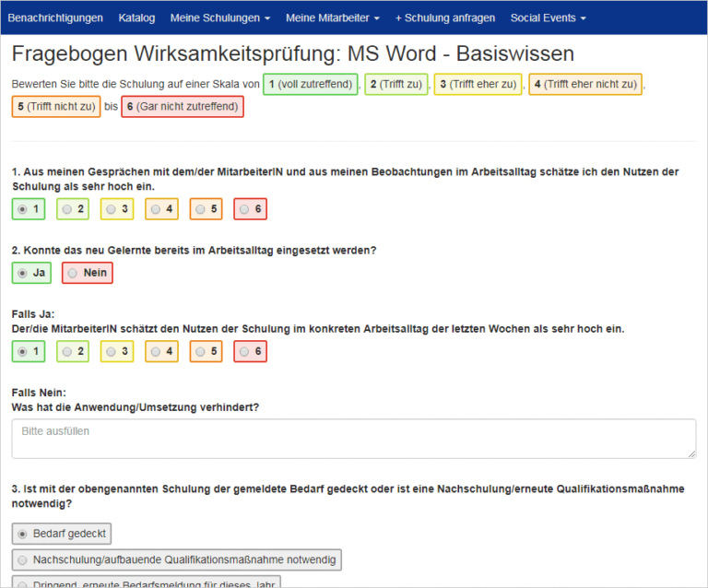
Task: Choose Ja for question 2
Action: (x=31, y=273)
